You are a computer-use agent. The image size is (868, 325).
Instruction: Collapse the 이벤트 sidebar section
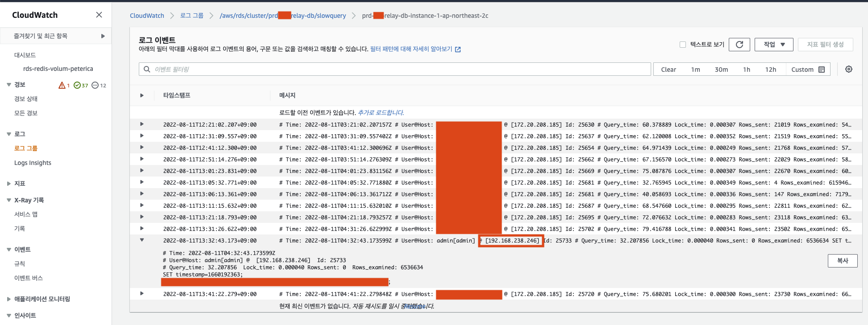pyautogui.click(x=9, y=250)
